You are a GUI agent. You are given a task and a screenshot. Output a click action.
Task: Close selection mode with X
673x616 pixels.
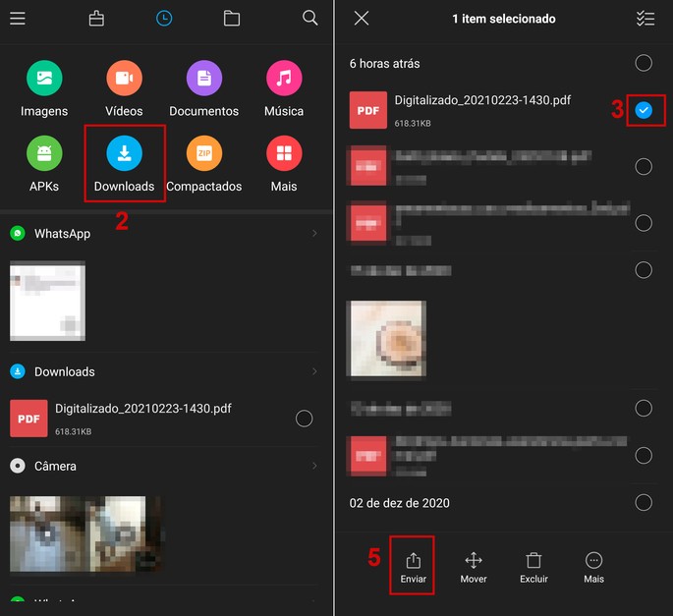(362, 19)
